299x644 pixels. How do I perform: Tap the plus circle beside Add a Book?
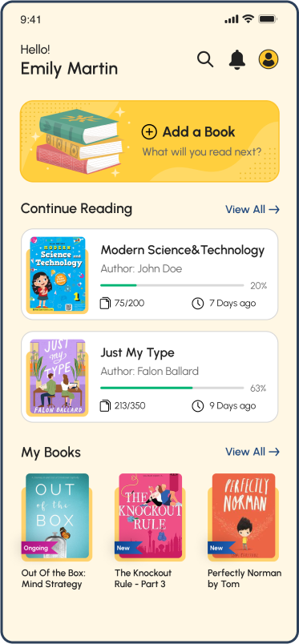[x=149, y=132]
